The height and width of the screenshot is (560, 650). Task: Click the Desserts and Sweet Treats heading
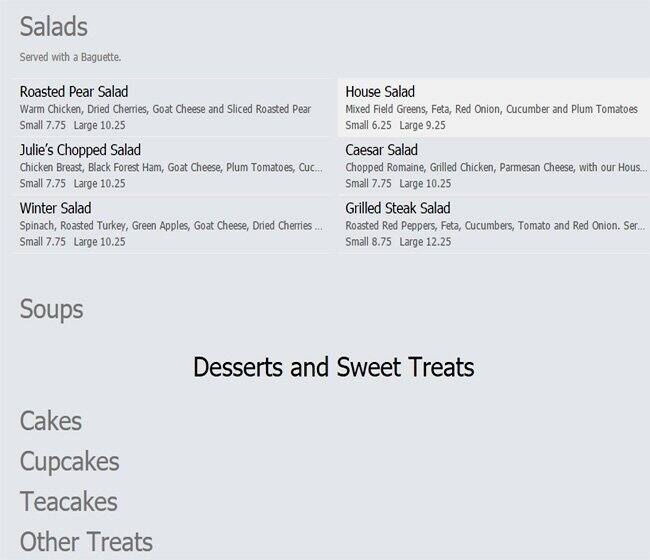pos(333,367)
